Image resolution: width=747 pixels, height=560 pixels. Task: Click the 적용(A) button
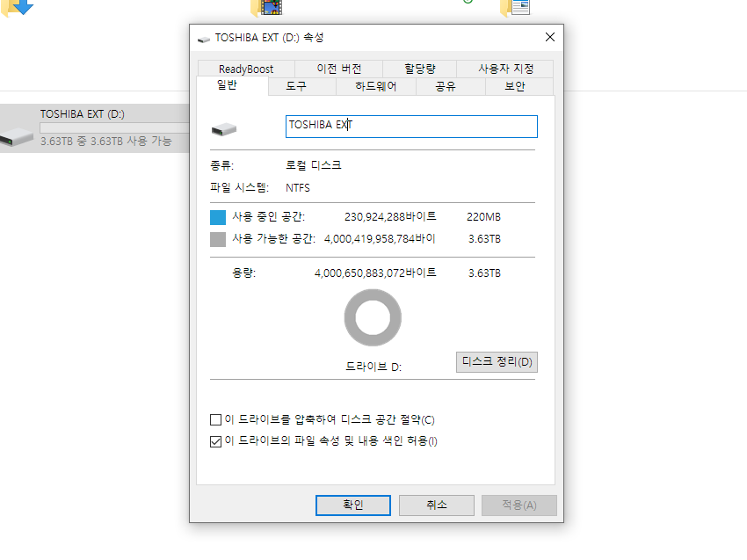coord(519,505)
